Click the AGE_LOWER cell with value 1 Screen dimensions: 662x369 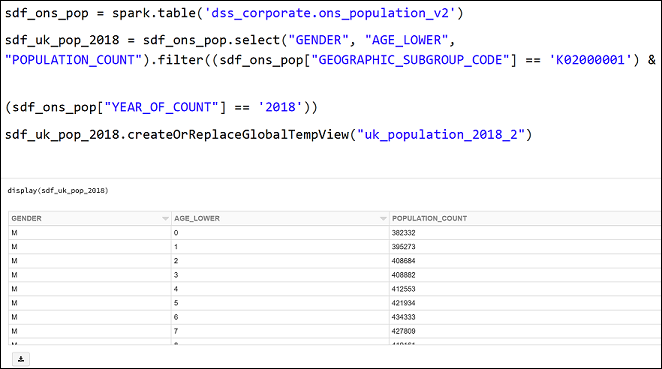tap(280, 247)
